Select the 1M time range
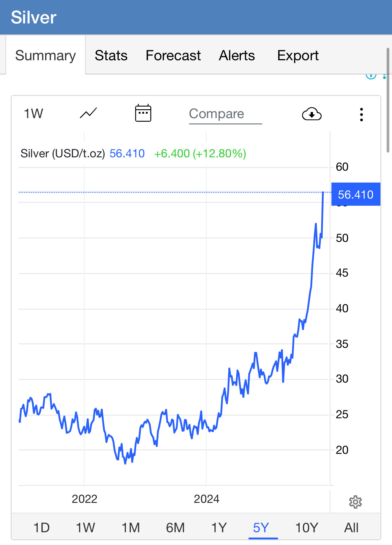Viewport: 392px width, 545px height. click(131, 528)
